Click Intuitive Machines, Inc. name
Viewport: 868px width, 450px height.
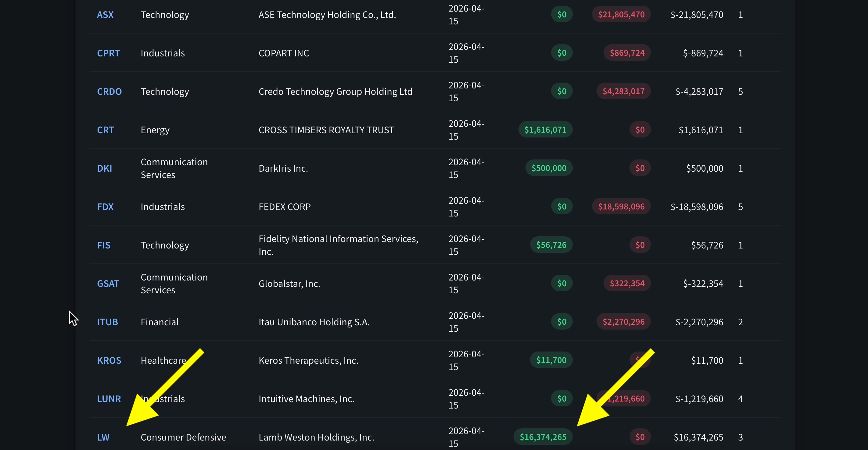tap(306, 398)
